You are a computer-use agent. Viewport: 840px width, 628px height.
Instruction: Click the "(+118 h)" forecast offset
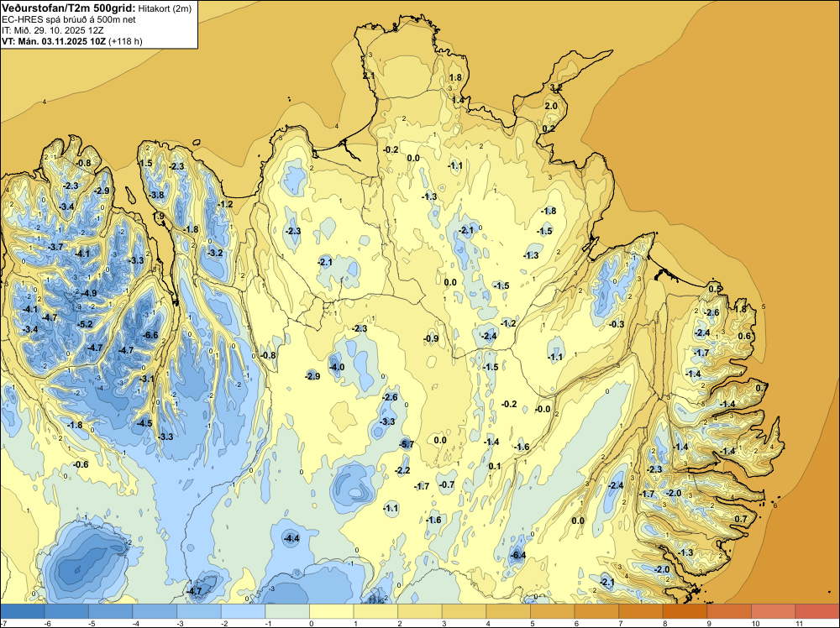125,41
